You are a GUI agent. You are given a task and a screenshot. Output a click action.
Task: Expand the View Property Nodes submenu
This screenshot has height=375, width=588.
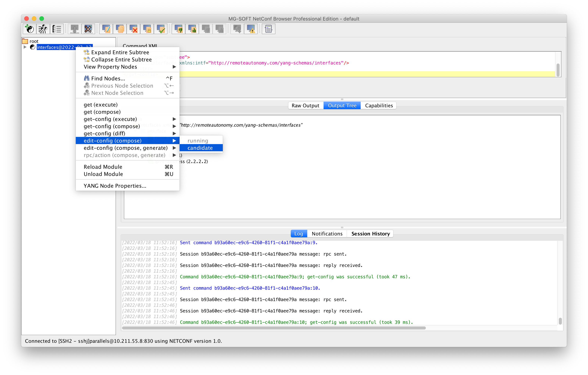(x=110, y=67)
